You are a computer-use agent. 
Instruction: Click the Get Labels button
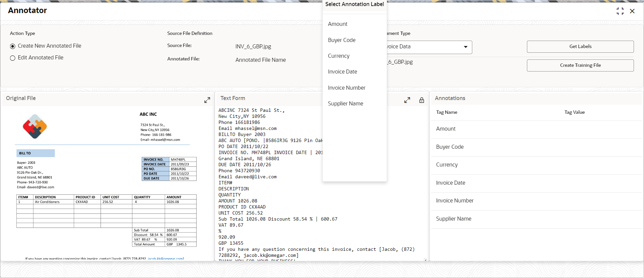coord(580,47)
